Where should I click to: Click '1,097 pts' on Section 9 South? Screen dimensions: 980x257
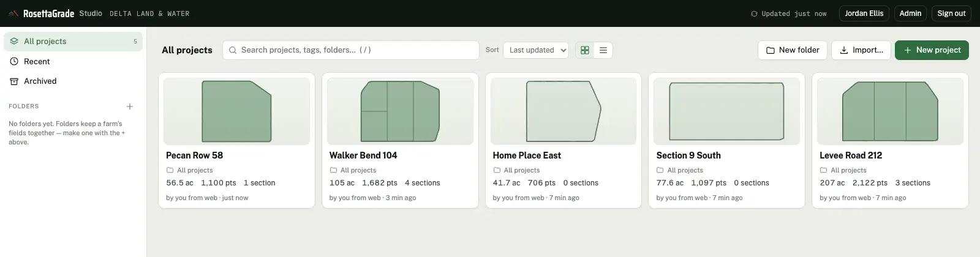[x=709, y=183]
